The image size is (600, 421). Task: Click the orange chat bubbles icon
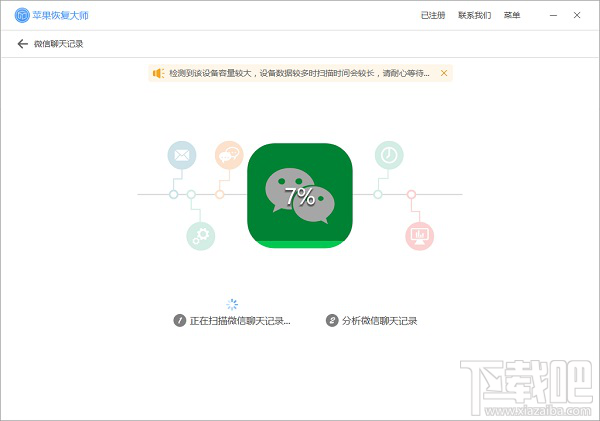(x=229, y=155)
